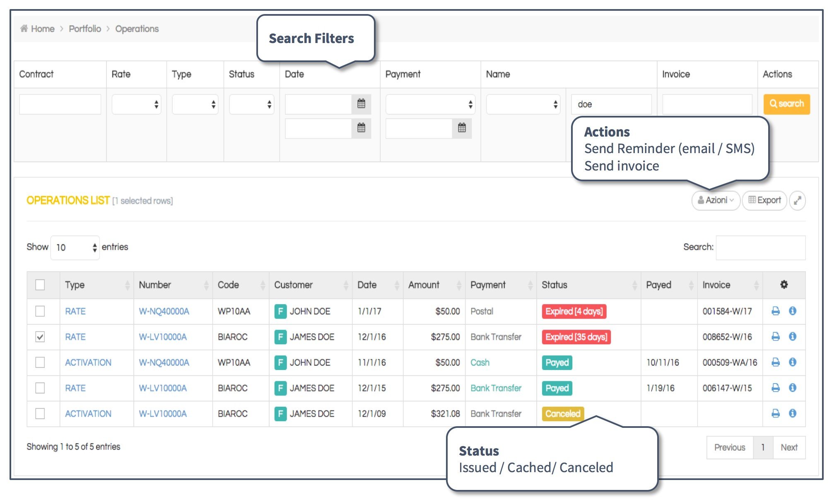Go to Home via the house icon
839x504 pixels.
pos(24,29)
